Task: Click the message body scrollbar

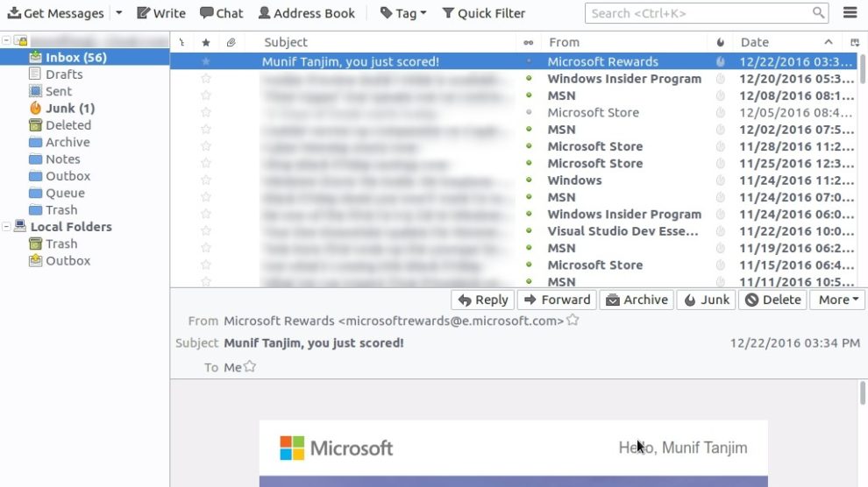Action: [x=863, y=393]
